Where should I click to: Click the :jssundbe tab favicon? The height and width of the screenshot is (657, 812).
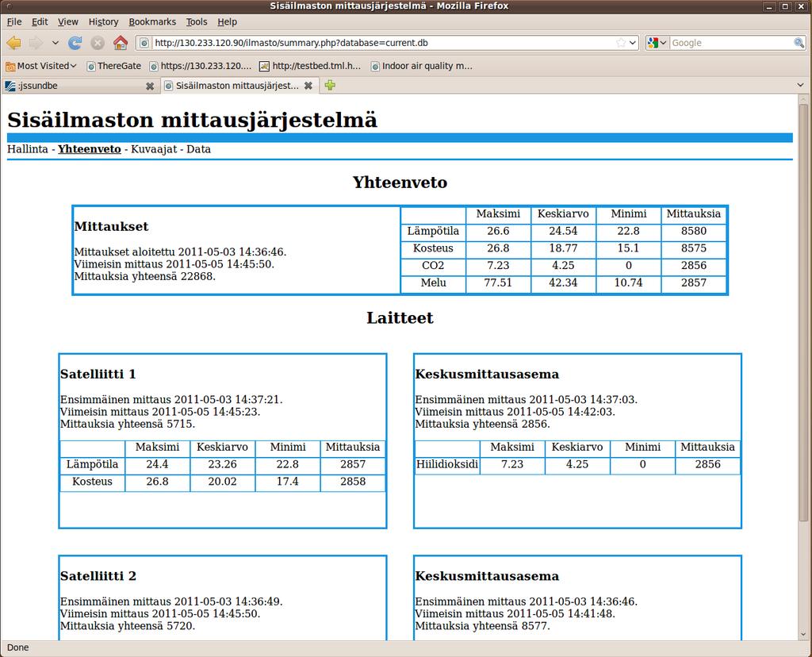(10, 86)
